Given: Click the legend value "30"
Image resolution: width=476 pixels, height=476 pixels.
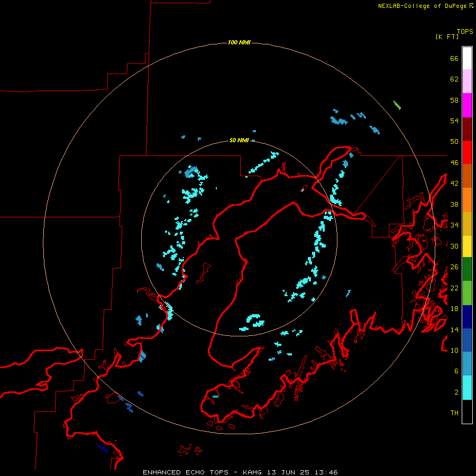Looking at the screenshot, I should [x=454, y=246].
